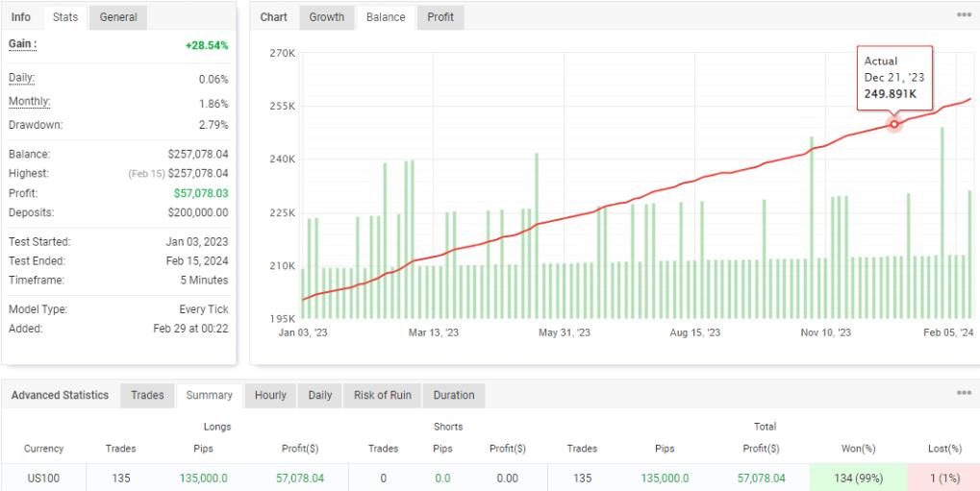The height and width of the screenshot is (491, 980).
Task: Click the Dec 21 data point marker
Action: point(894,124)
